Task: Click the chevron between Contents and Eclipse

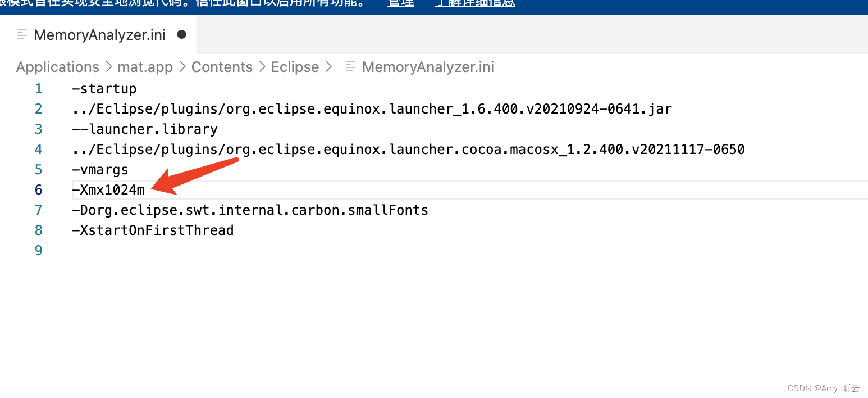Action: coord(261,66)
